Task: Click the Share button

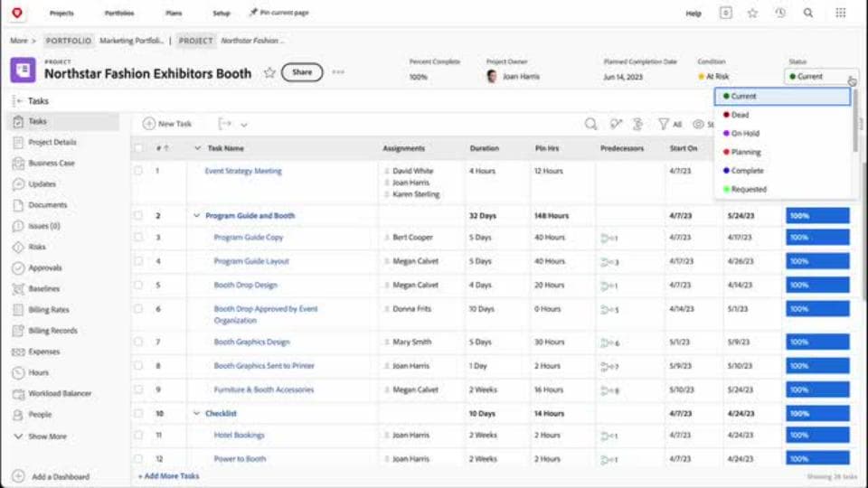Action: coord(302,72)
